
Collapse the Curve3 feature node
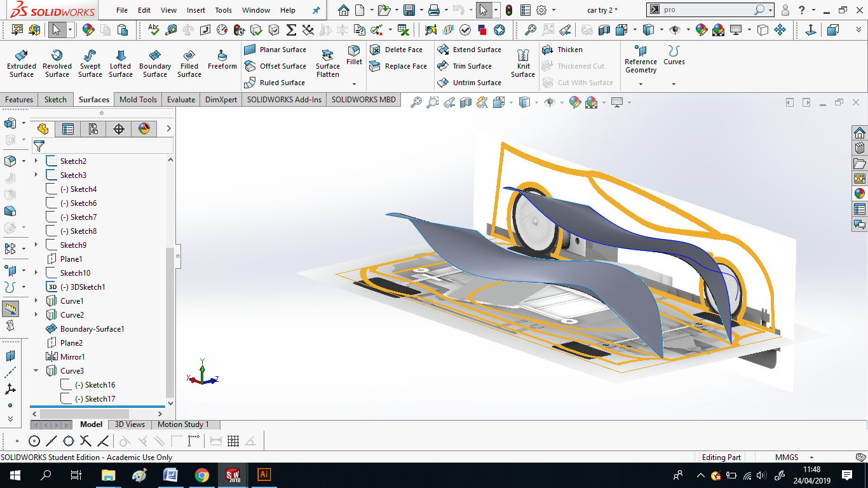pos(36,370)
